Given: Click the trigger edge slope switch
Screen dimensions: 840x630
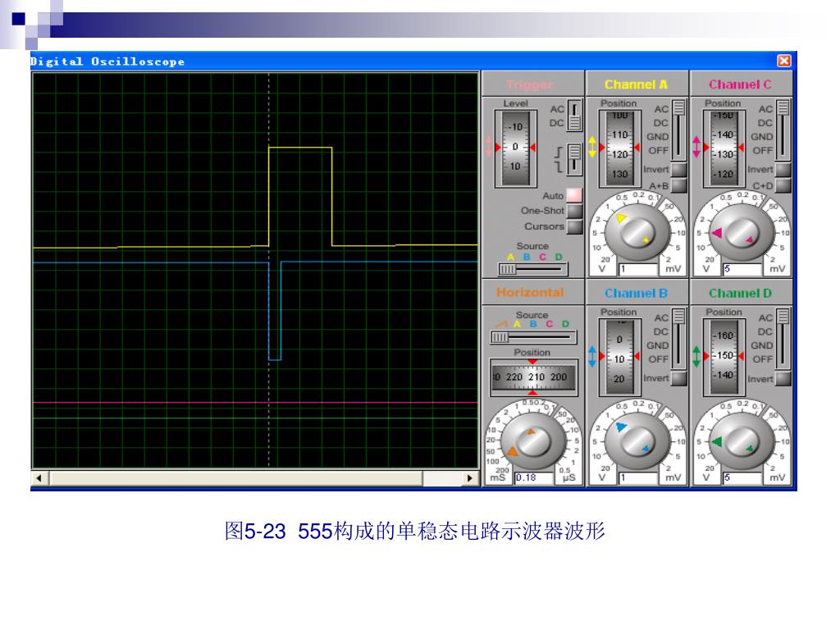Looking at the screenshot, I should coord(574,160).
